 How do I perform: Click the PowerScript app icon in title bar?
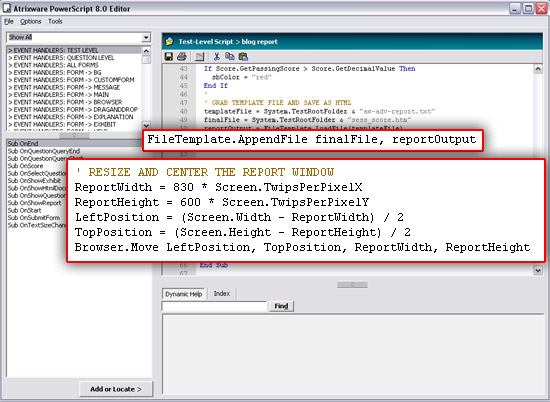7,8
